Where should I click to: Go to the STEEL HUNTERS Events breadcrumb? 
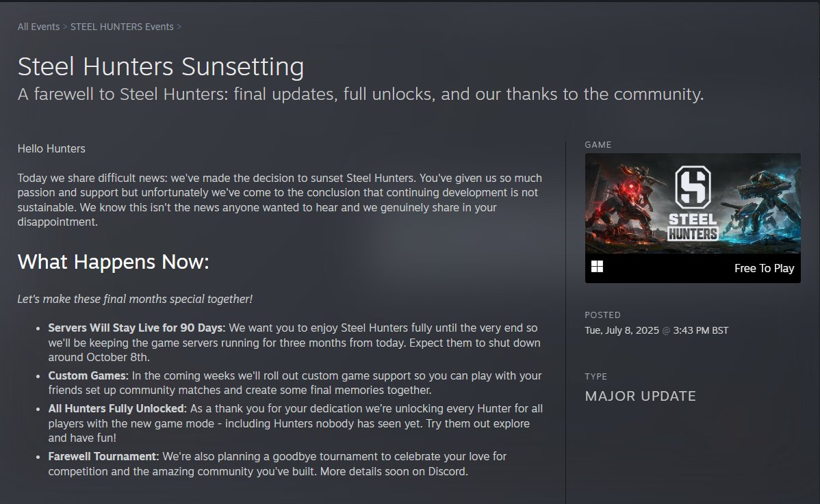[122, 27]
